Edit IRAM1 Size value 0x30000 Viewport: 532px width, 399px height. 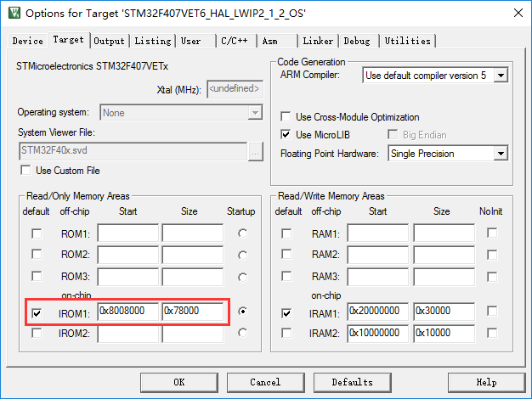tap(444, 312)
